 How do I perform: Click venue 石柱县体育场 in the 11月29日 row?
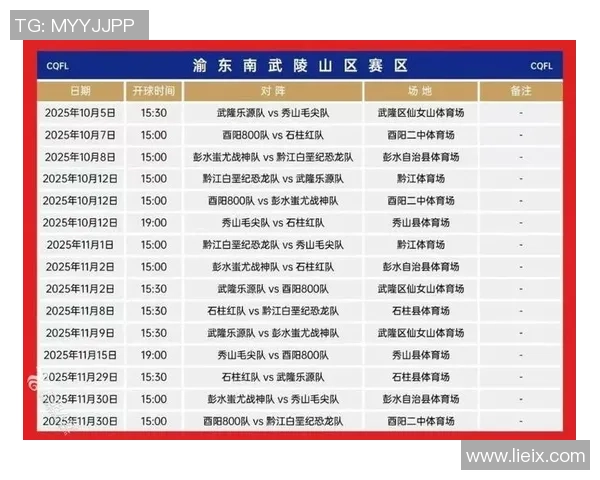(421, 377)
